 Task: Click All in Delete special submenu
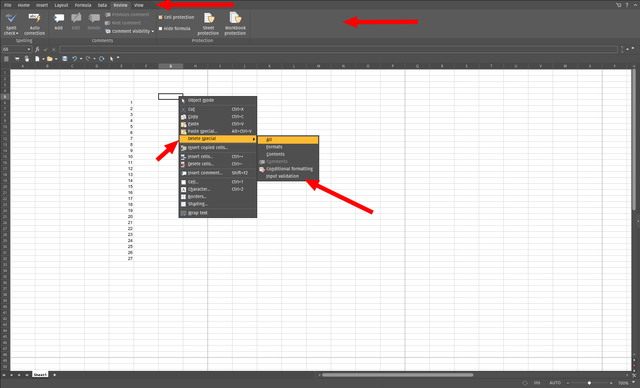click(288, 140)
